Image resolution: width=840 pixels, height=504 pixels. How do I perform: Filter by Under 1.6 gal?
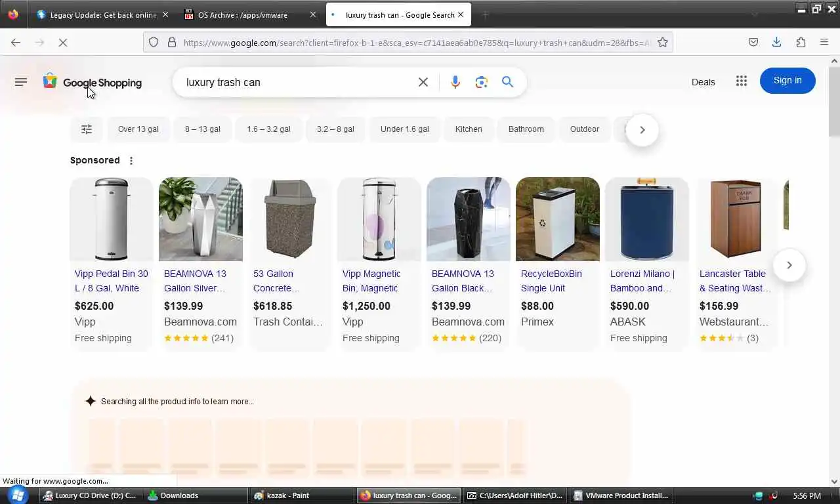tap(405, 129)
